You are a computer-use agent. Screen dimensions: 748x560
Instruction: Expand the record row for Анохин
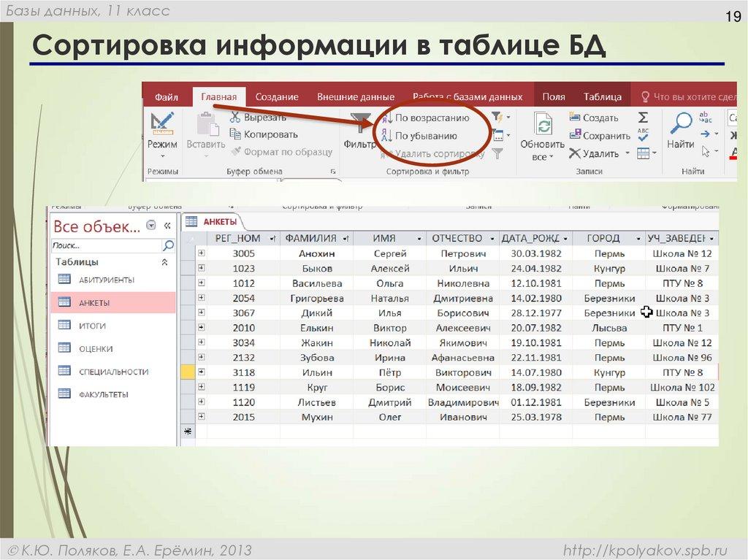click(x=203, y=252)
